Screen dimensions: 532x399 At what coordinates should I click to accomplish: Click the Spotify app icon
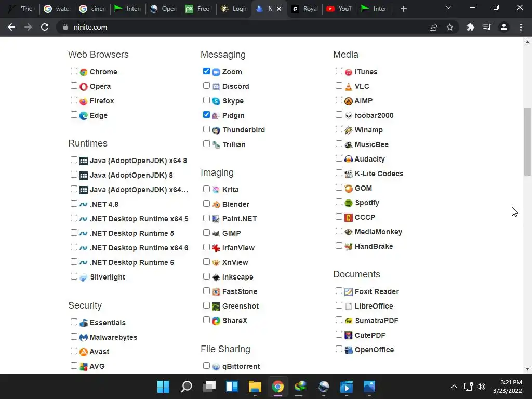[x=349, y=203]
